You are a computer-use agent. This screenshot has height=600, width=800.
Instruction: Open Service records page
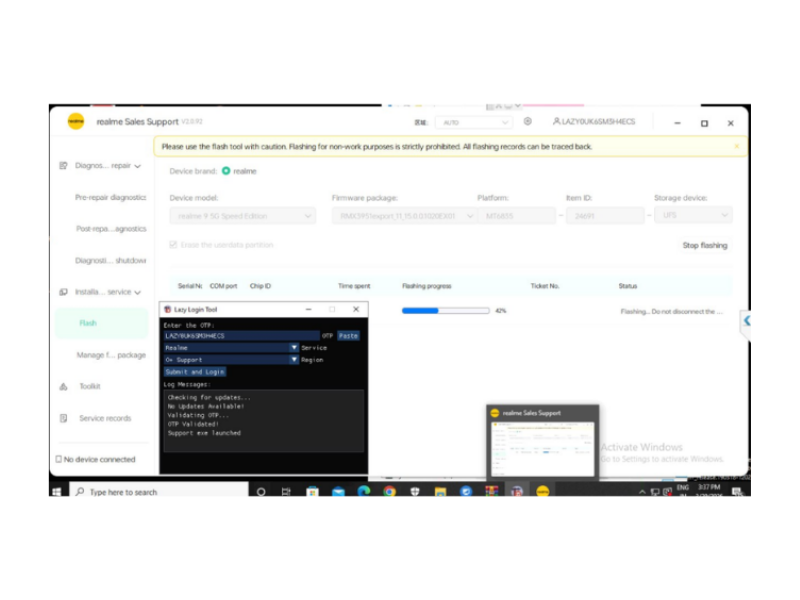[105, 418]
